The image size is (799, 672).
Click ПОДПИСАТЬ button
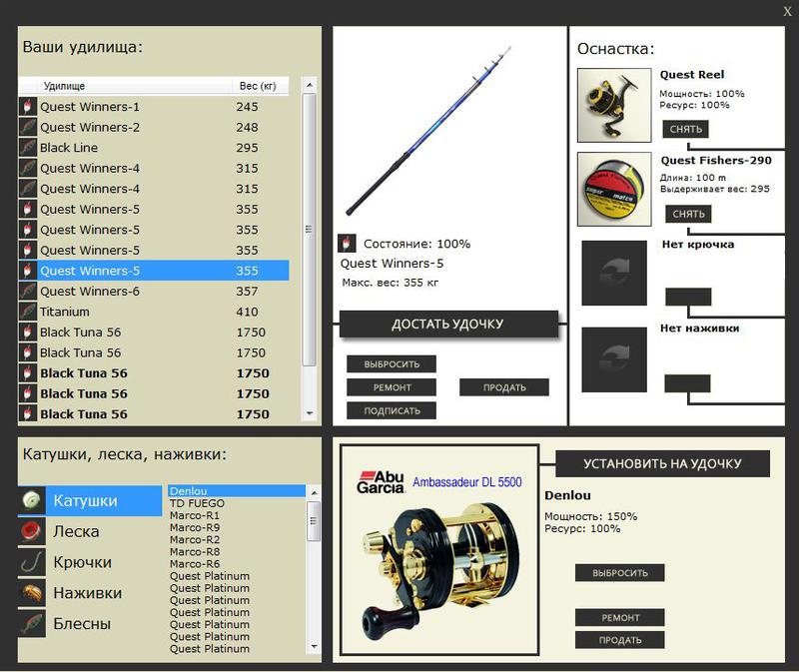392,410
